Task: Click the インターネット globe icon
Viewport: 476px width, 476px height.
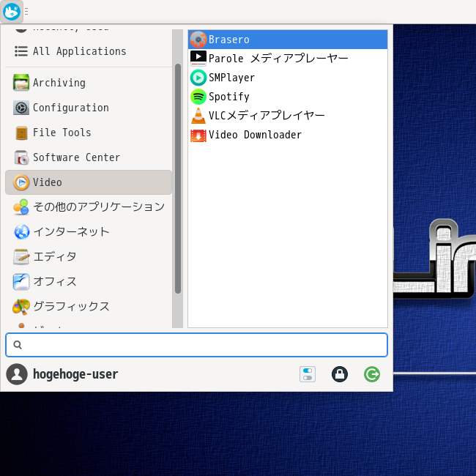Action: click(21, 232)
